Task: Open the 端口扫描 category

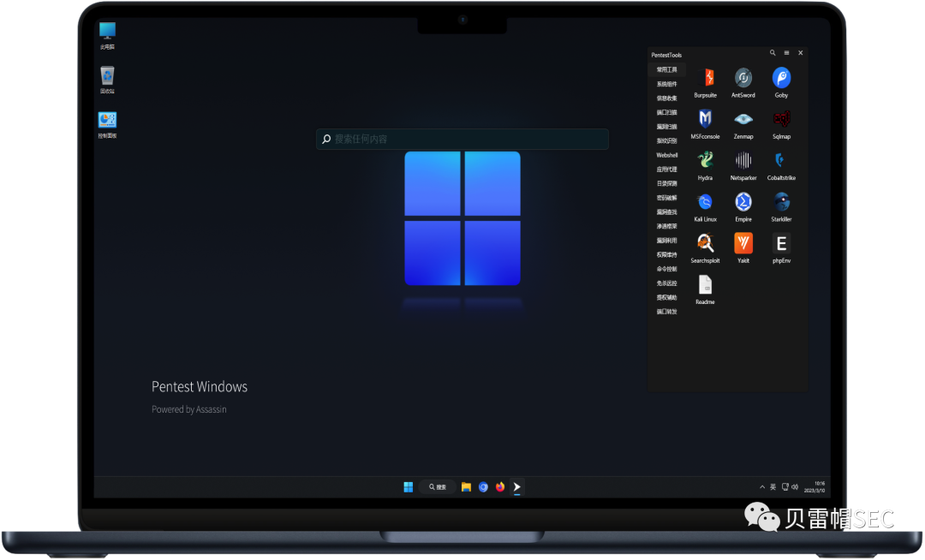Action: coord(666,112)
